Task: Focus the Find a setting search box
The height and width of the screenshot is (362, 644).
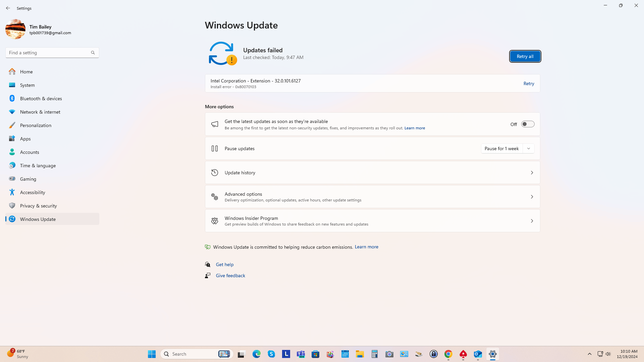Action: click(x=52, y=53)
